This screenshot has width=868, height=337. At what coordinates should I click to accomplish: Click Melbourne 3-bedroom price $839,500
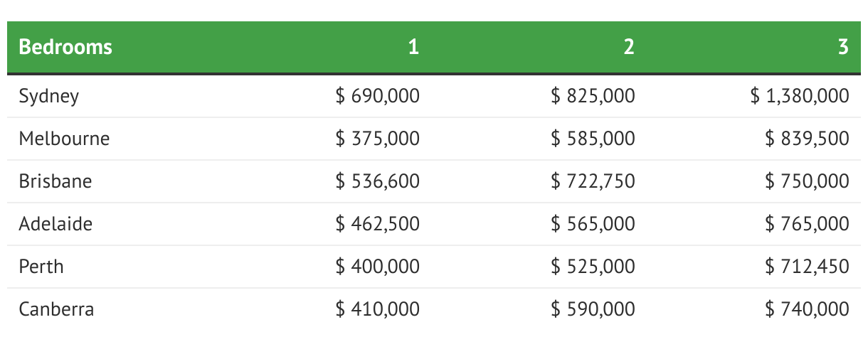coord(807,139)
